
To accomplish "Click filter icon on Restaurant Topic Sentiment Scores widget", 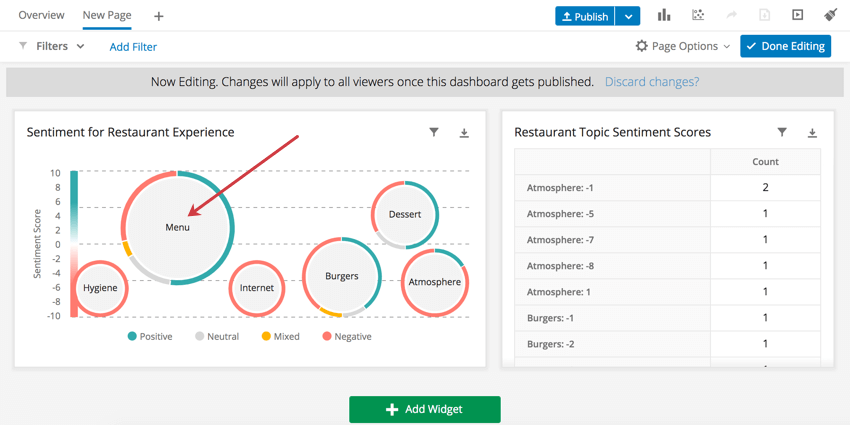I will tap(782, 132).
